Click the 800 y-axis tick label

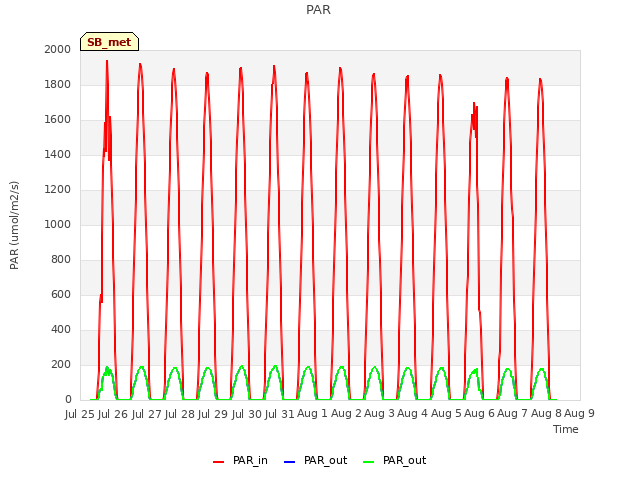[61, 260]
